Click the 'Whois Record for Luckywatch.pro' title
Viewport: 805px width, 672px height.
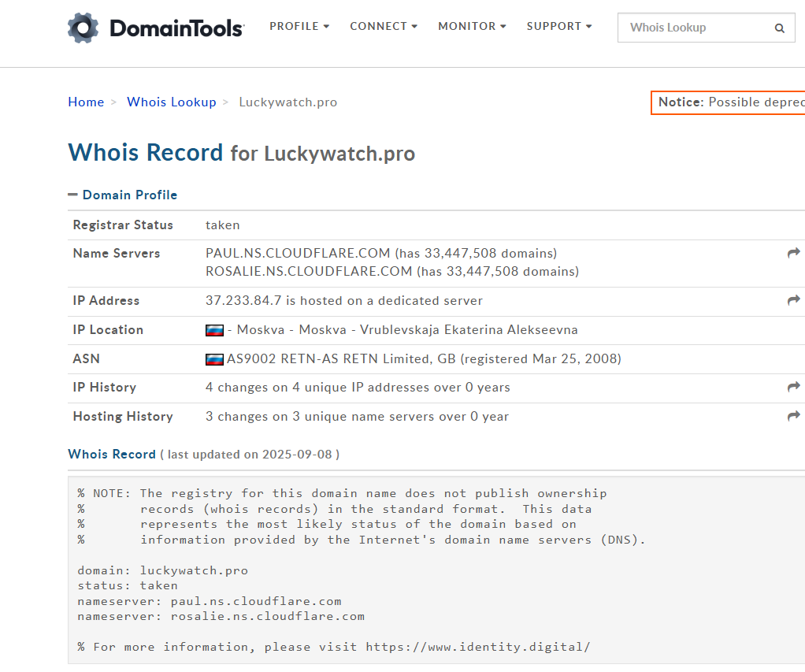coord(241,153)
